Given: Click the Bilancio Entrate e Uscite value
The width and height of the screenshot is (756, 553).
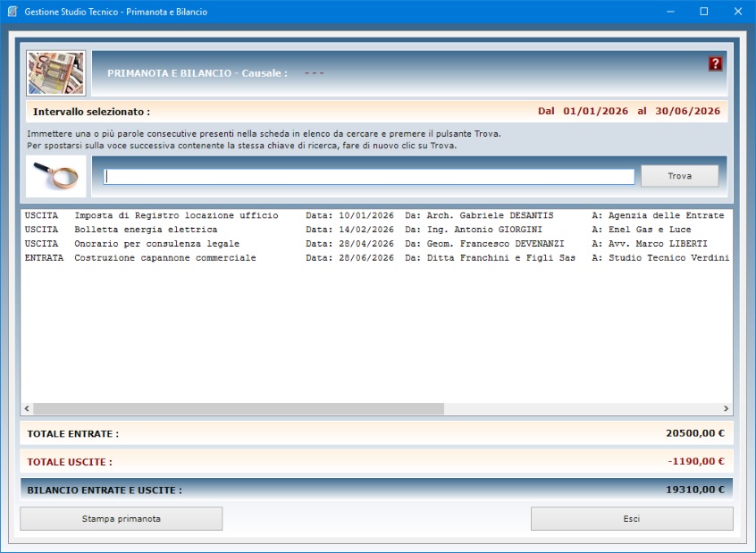Looking at the screenshot, I should coord(694,490).
